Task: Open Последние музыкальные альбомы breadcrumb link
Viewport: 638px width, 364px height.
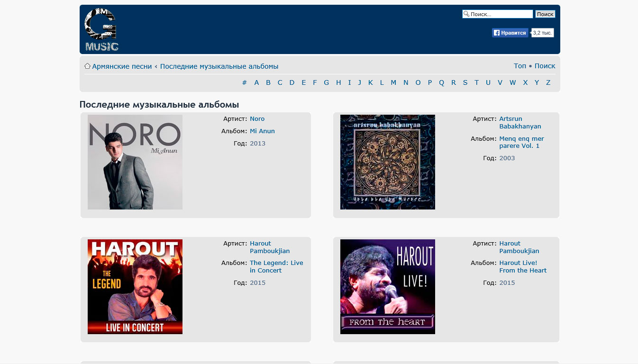Action: 219,66
